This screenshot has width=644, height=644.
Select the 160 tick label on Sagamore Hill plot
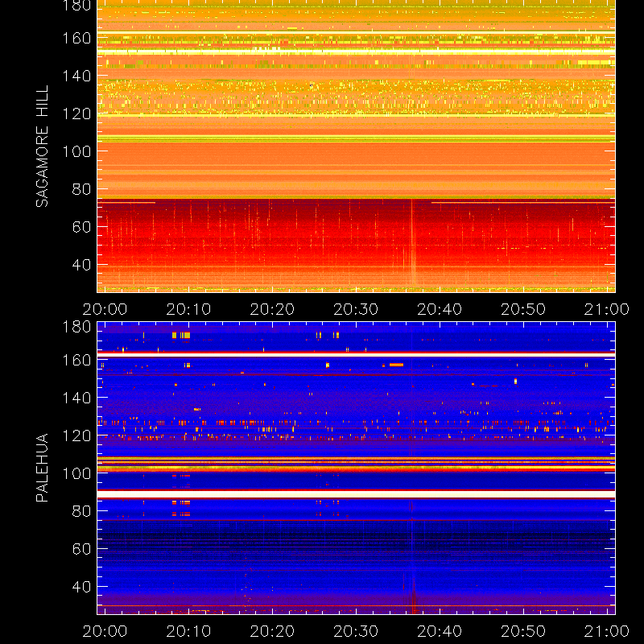[76, 38]
